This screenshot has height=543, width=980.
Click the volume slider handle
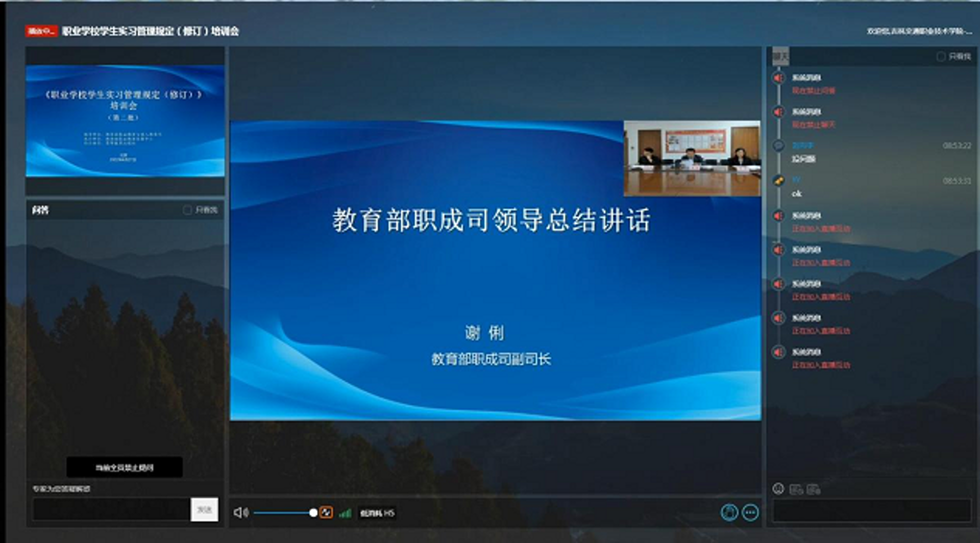coord(313,512)
